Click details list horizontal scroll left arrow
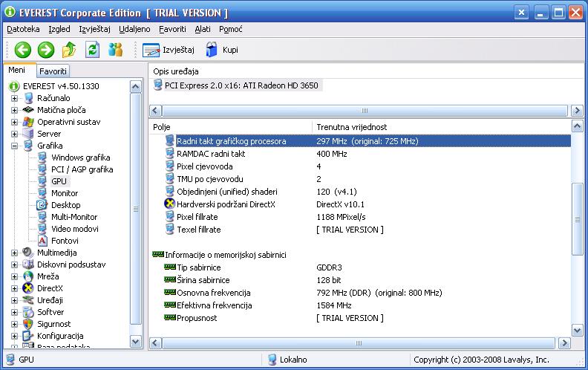This screenshot has width=588, height=370. point(155,343)
